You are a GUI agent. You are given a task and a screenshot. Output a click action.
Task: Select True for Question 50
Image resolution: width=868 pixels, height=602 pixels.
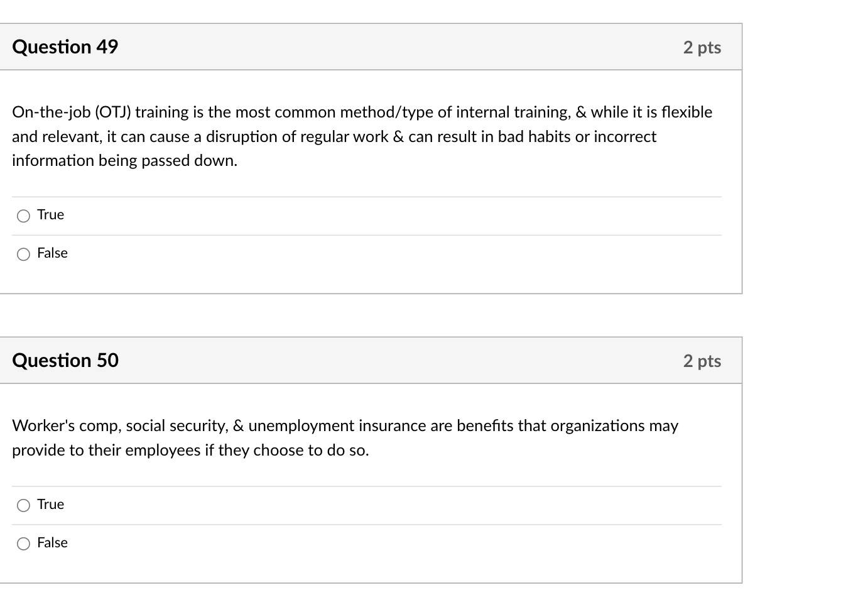23,505
